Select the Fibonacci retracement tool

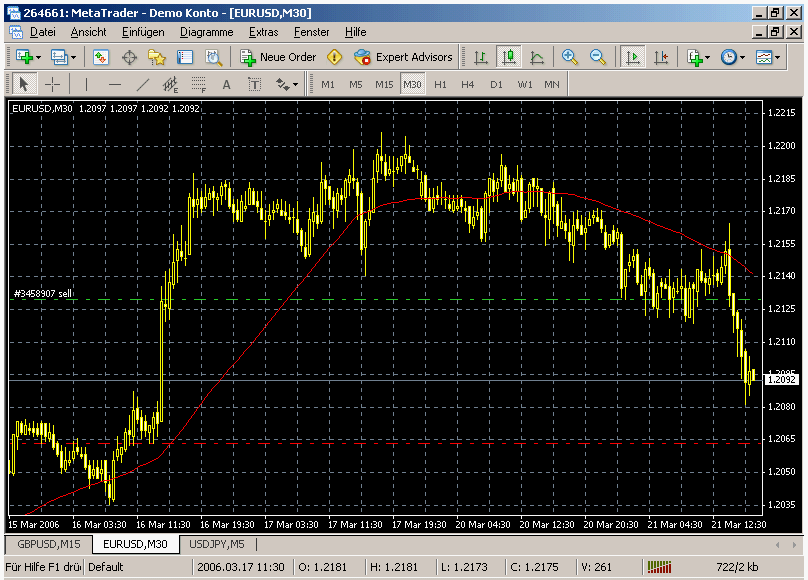[199, 84]
